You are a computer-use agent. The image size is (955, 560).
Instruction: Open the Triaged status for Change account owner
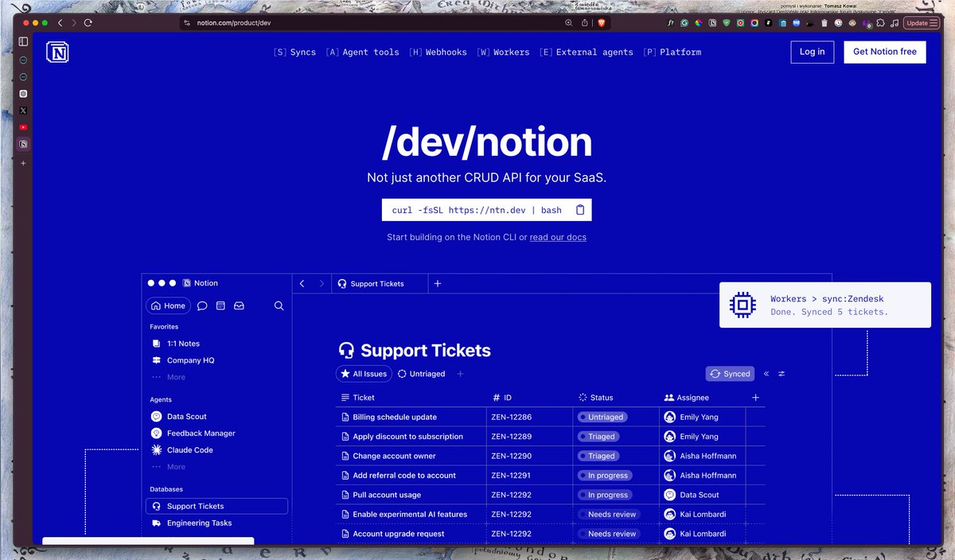(x=598, y=456)
